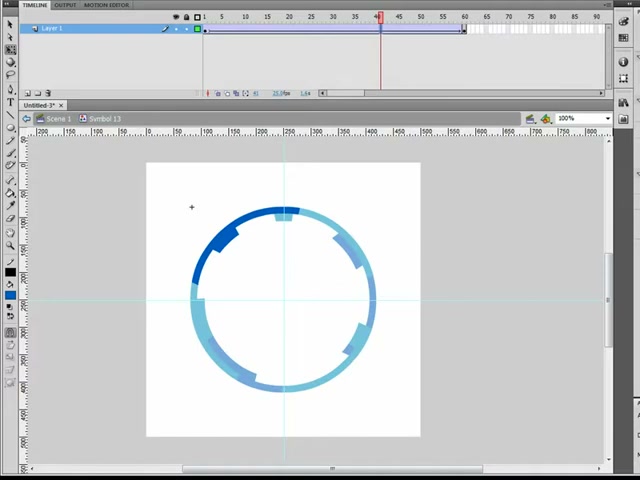The image size is (640, 480).
Task: Return to Scene 1 in breadcrumb
Action: [54, 119]
